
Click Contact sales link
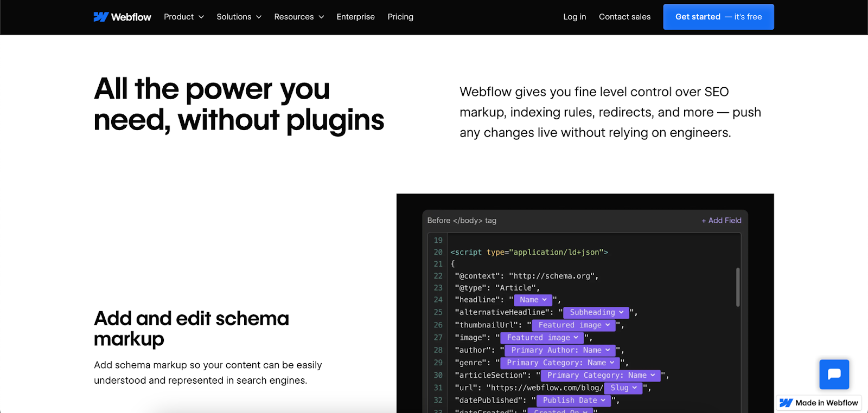point(624,17)
